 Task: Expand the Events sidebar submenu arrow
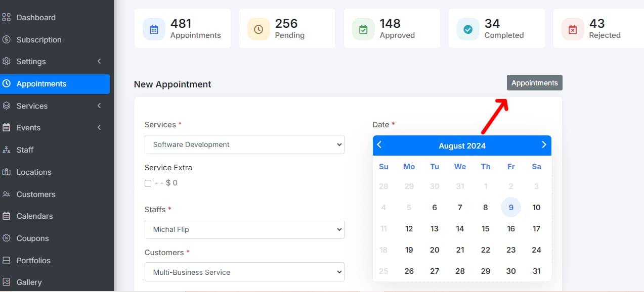[99, 128]
